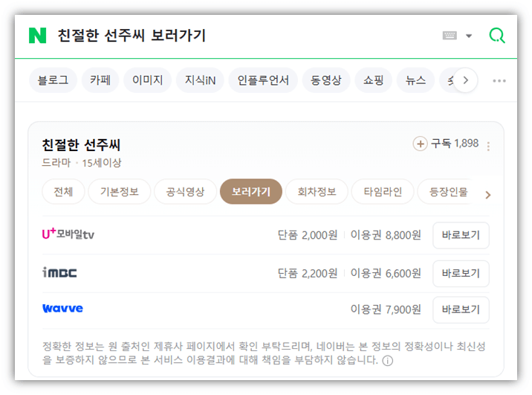This screenshot has height=395, width=532.
Task: Click U+모바일tv 이용권 8,800원 price
Action: click(386, 235)
